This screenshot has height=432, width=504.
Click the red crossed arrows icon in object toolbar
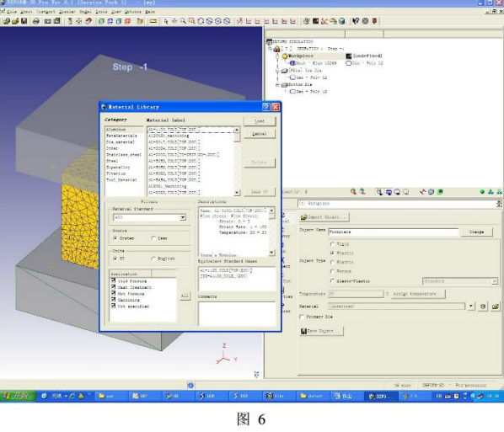click(422, 192)
